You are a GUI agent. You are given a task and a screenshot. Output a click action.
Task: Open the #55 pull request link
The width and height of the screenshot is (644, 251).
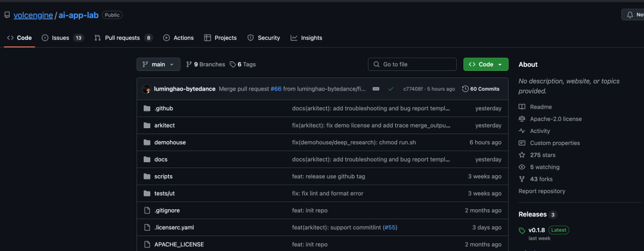click(x=390, y=227)
